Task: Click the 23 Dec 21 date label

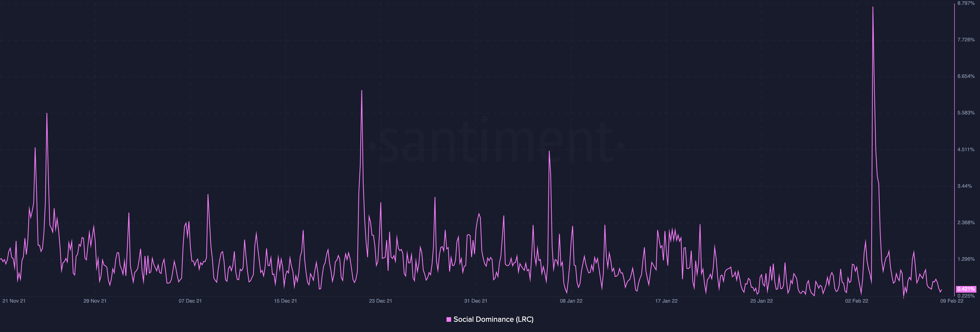Action: pos(381,301)
